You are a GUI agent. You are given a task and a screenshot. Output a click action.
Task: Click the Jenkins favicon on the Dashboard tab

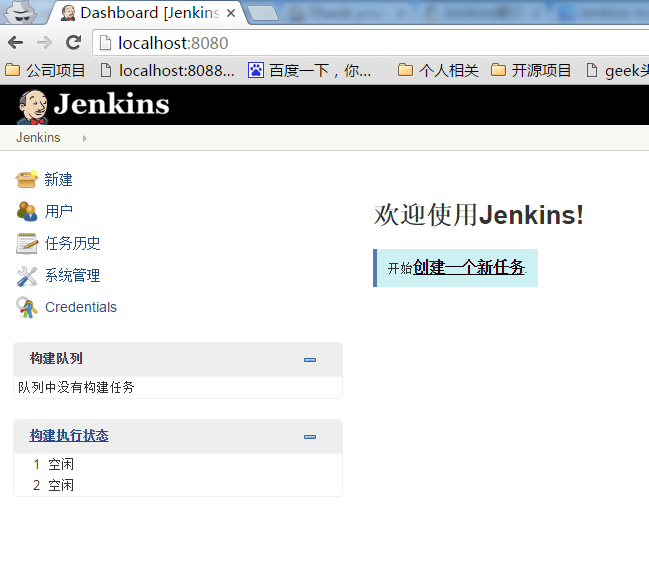[x=68, y=13]
